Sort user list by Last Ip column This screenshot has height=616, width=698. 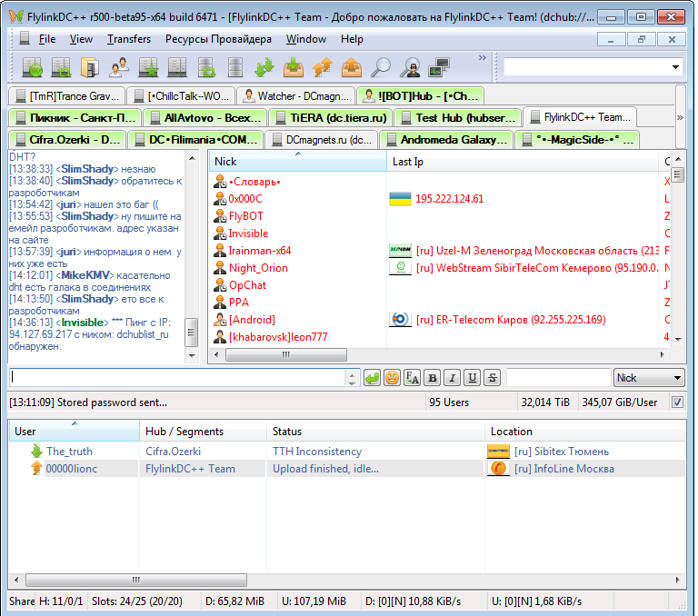pyautogui.click(x=523, y=161)
